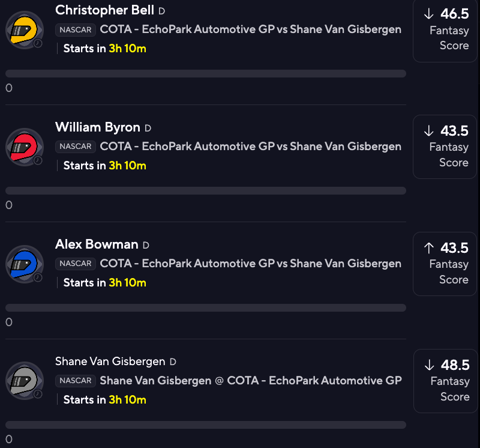Choose Alex Bowman's 43.5 Fantasy Score box
The height and width of the screenshot is (448, 480).
pyautogui.click(x=445, y=264)
